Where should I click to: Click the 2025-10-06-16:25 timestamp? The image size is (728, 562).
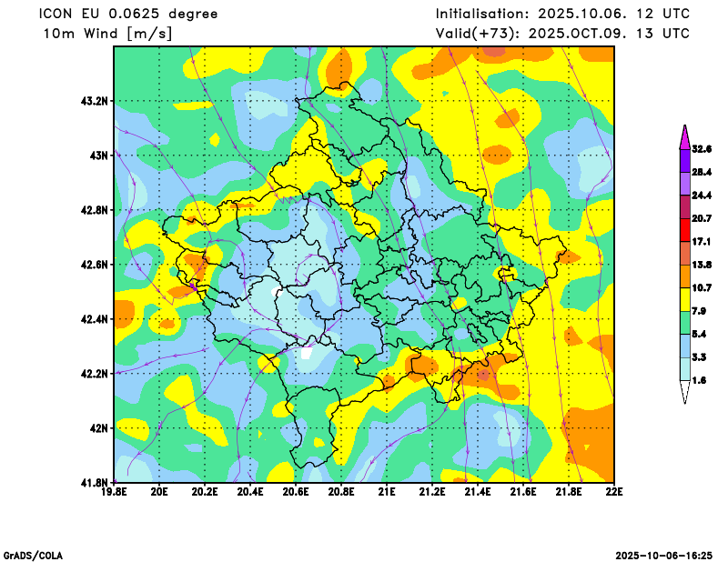point(663,555)
